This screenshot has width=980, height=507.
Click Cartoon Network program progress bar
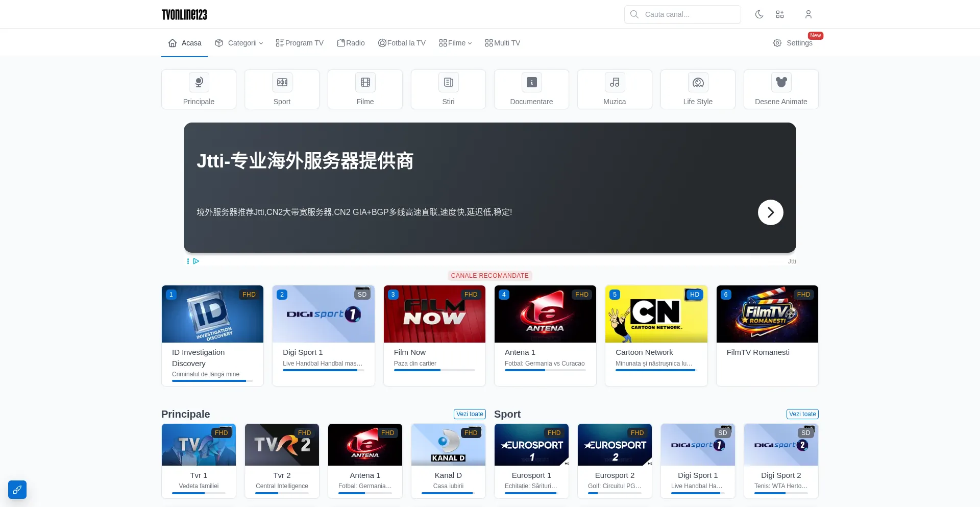(x=656, y=370)
